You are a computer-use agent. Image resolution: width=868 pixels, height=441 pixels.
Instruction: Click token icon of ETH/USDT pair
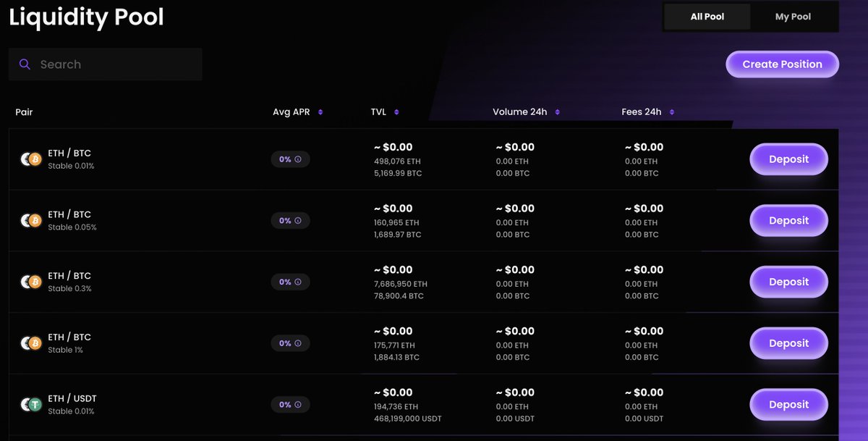(31, 405)
